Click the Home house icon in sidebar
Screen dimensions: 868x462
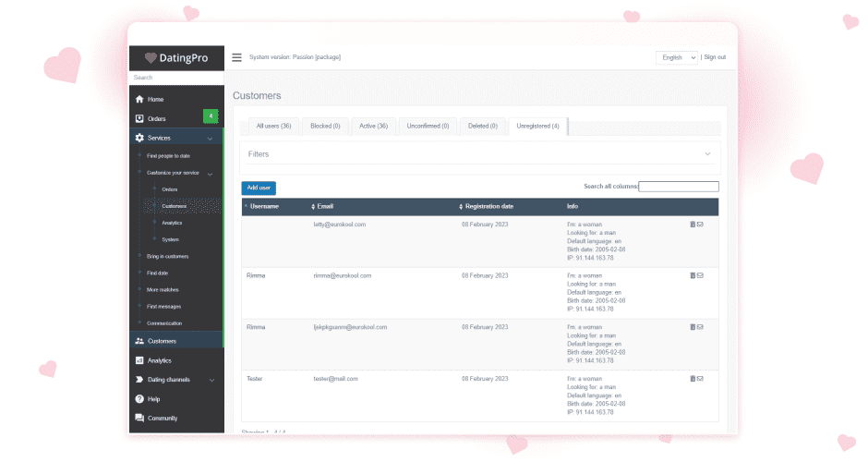point(139,99)
